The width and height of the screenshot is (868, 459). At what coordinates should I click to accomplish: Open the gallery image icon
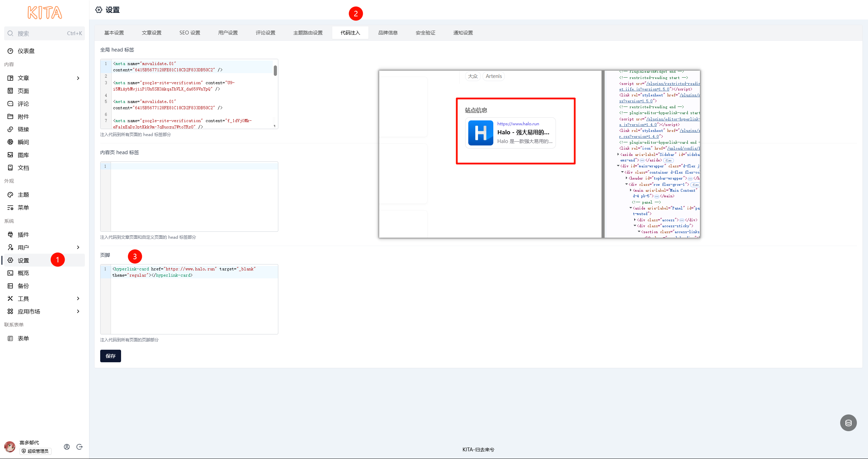(x=10, y=155)
